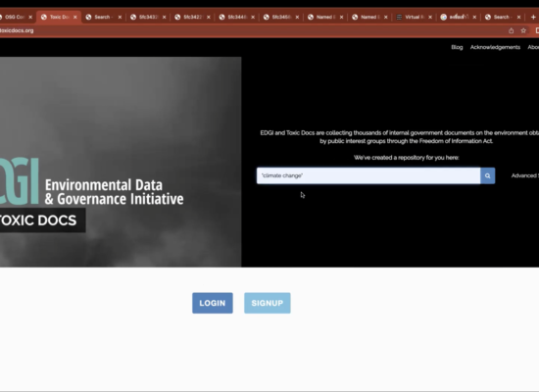Run the search with the magnifier button
Image resolution: width=539 pixels, height=392 pixels.
click(x=487, y=175)
